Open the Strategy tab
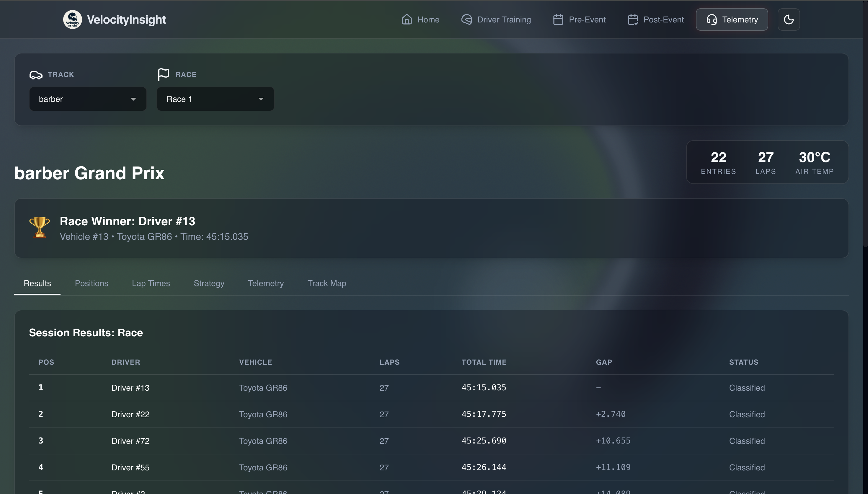This screenshot has height=494, width=868. [x=209, y=283]
